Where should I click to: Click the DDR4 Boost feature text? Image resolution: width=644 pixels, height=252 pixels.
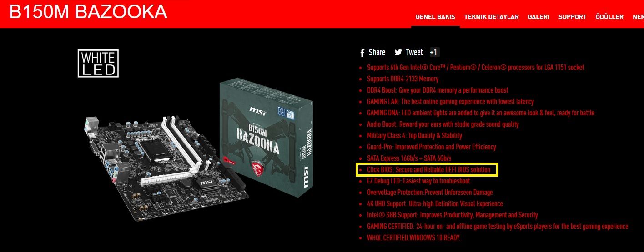438,90
